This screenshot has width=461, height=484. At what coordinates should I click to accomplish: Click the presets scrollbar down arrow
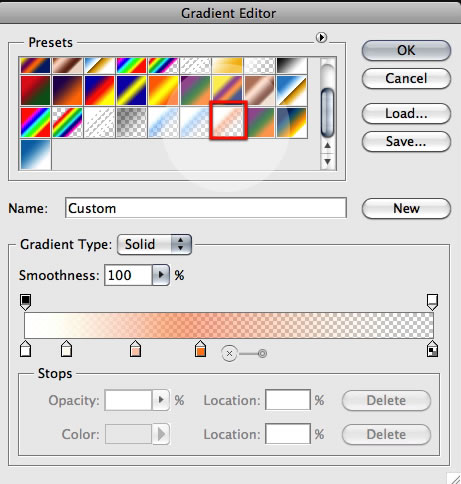(328, 162)
